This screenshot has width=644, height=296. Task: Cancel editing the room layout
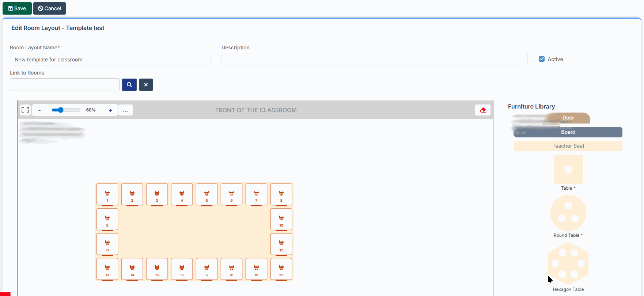49,8
